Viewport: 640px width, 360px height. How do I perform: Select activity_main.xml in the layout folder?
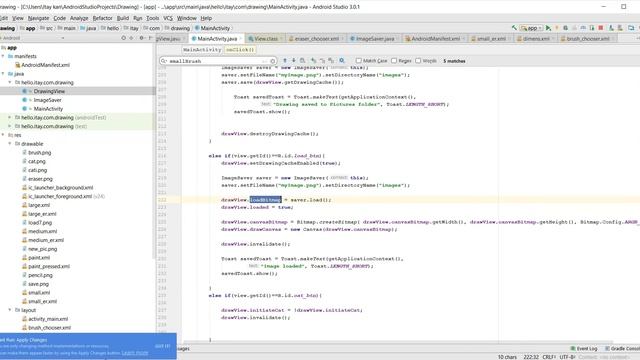click(x=48, y=319)
